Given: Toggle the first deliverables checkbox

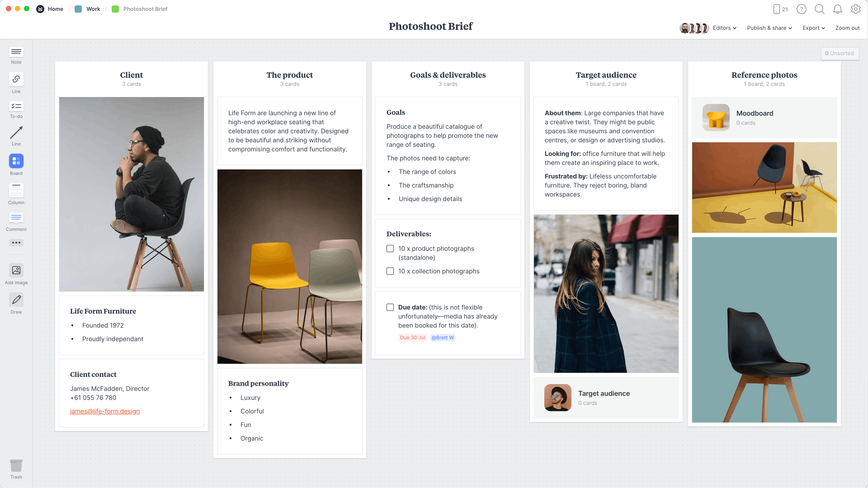Looking at the screenshot, I should pos(390,249).
